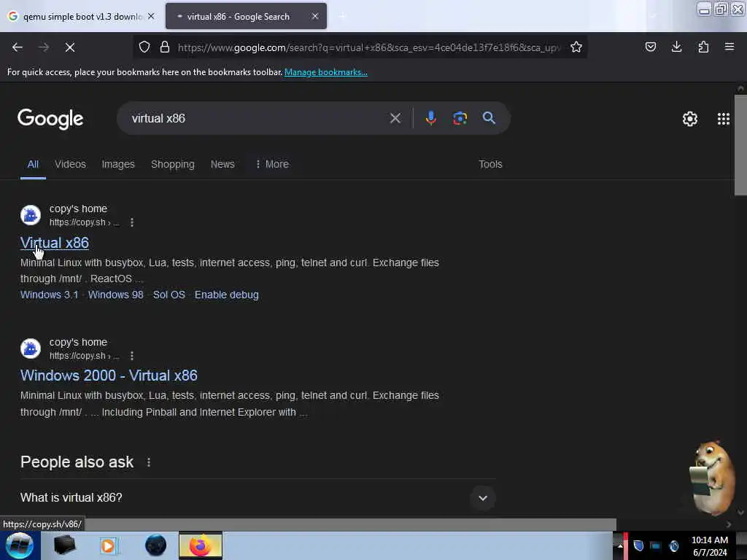
Task: Open Windows 2000 - Virtual x86 link
Action: (x=109, y=376)
